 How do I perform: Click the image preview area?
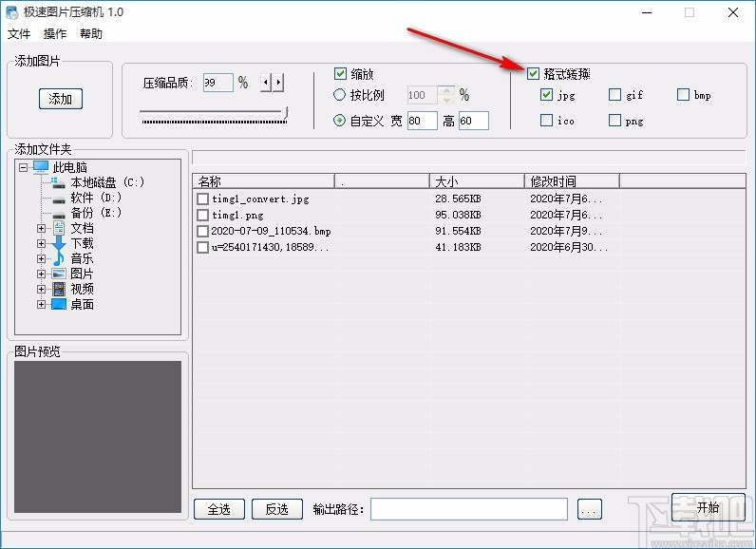[x=98, y=437]
